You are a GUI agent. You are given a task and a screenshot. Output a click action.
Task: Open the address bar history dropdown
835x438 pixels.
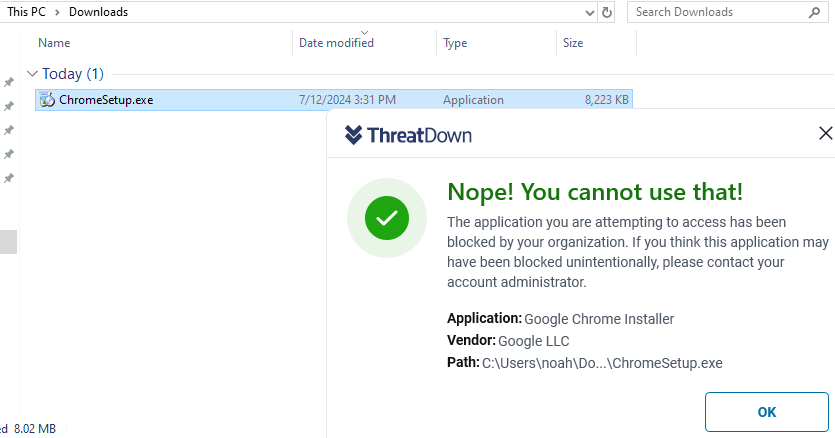click(590, 12)
